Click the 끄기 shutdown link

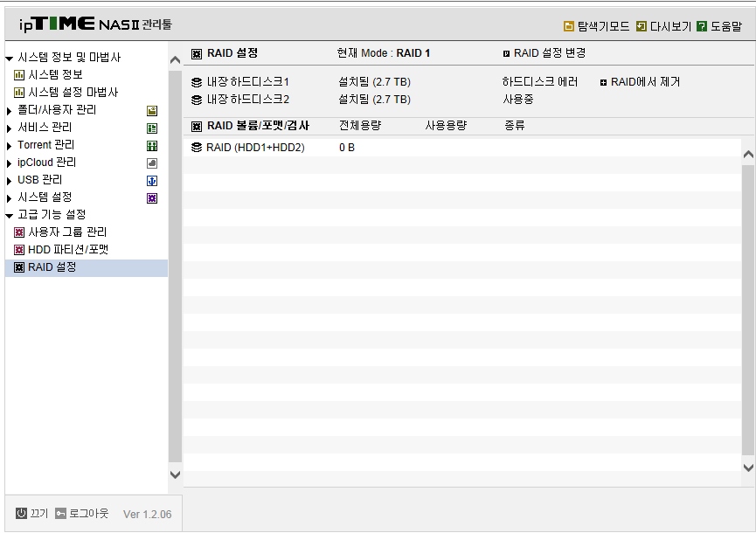coord(39,513)
